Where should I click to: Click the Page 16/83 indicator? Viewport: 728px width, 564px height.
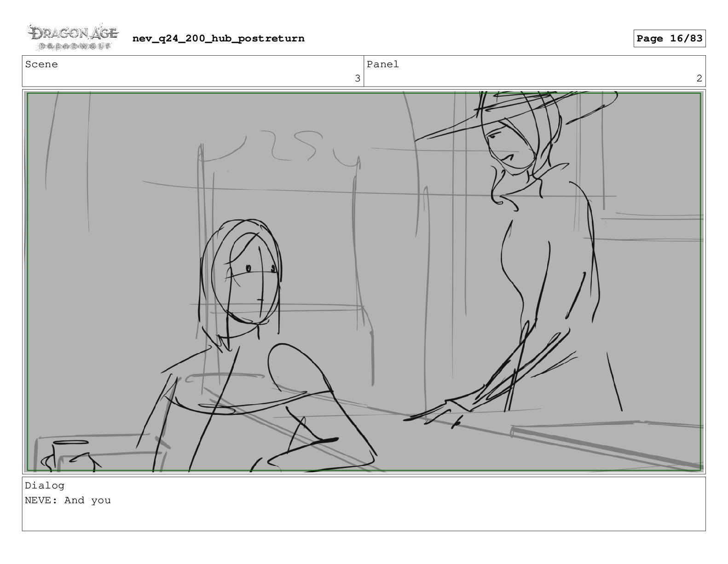[670, 38]
